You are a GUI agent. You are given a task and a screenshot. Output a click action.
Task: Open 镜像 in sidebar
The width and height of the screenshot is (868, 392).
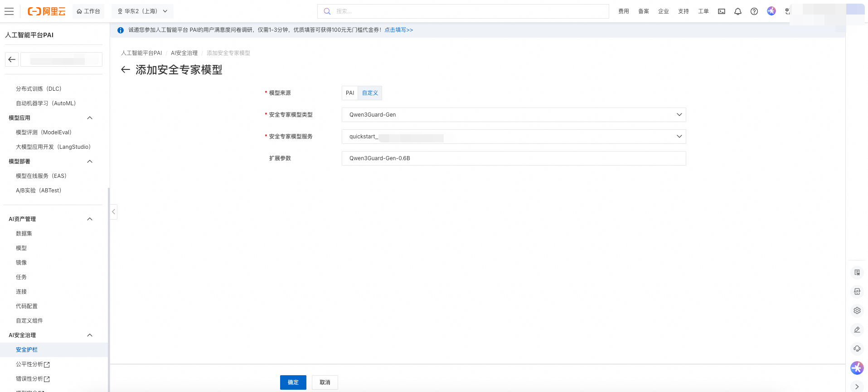click(x=21, y=263)
